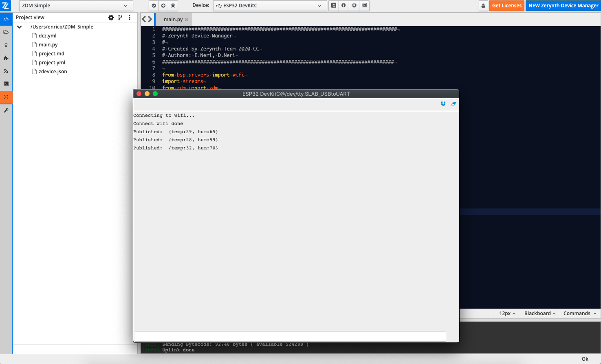Viewport: 601px width, 364px height.
Task: Click the 'Device:' label
Action: coord(201,6)
